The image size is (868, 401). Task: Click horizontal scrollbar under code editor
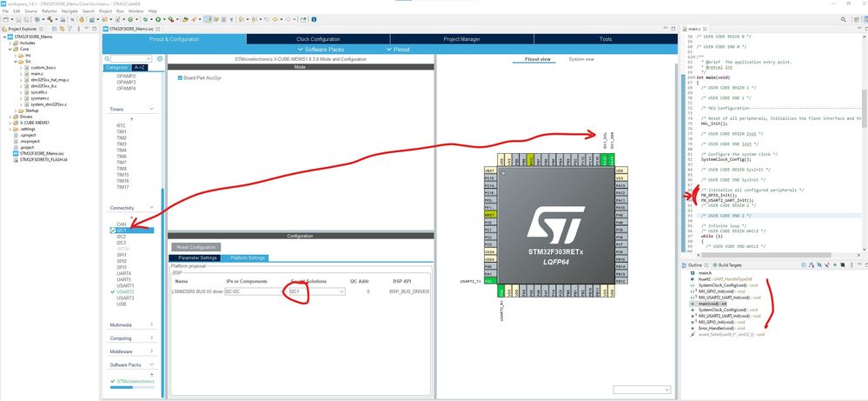click(x=766, y=256)
